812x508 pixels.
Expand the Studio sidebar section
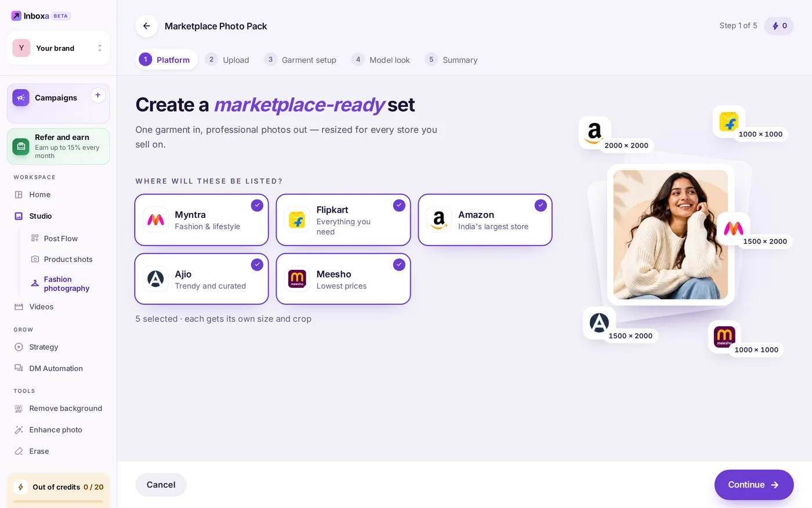click(41, 216)
